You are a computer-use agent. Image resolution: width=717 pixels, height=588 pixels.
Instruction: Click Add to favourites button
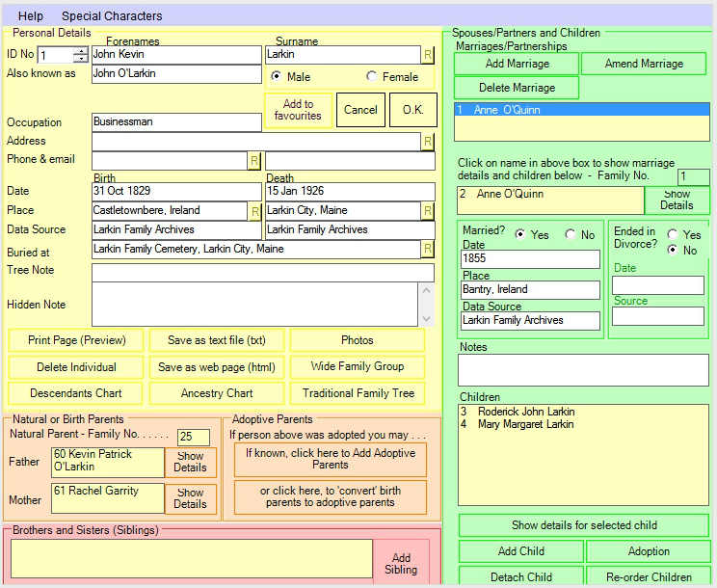[298, 110]
